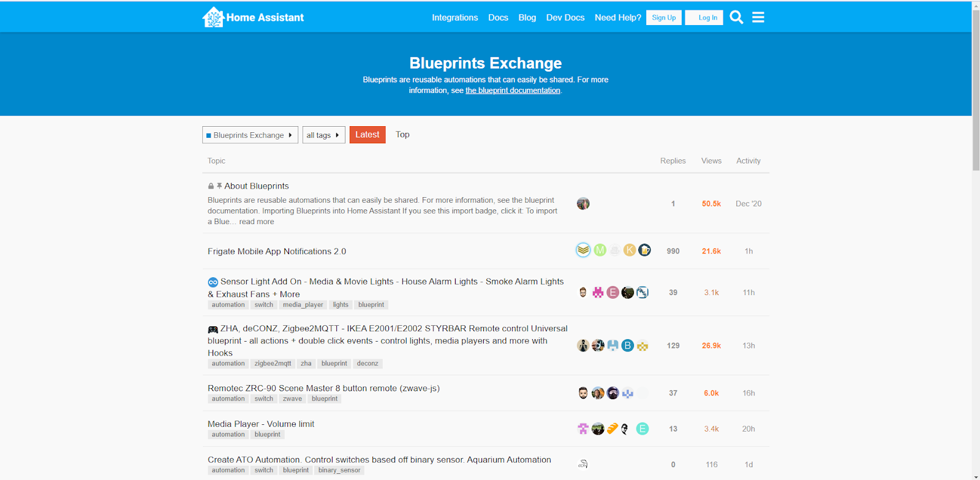
Task: Click the poster avatar in Create ATO Automation row
Action: [583, 464]
